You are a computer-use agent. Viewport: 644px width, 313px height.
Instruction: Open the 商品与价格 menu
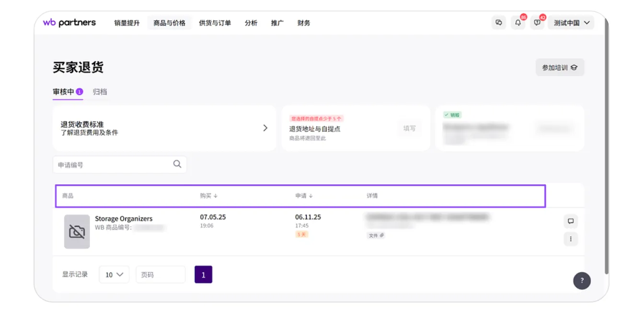[169, 22]
